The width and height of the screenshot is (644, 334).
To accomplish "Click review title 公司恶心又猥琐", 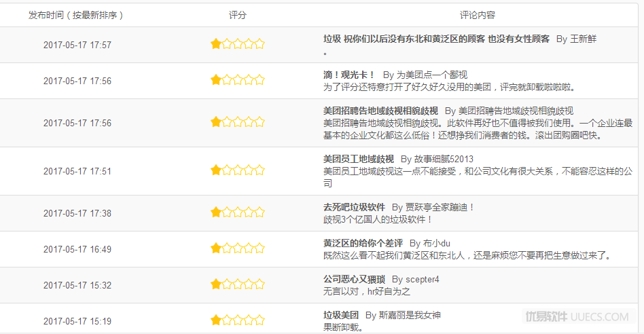I will tap(354, 280).
